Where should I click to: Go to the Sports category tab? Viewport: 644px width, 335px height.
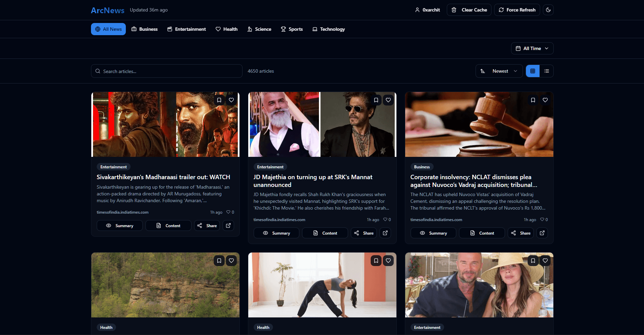click(292, 29)
